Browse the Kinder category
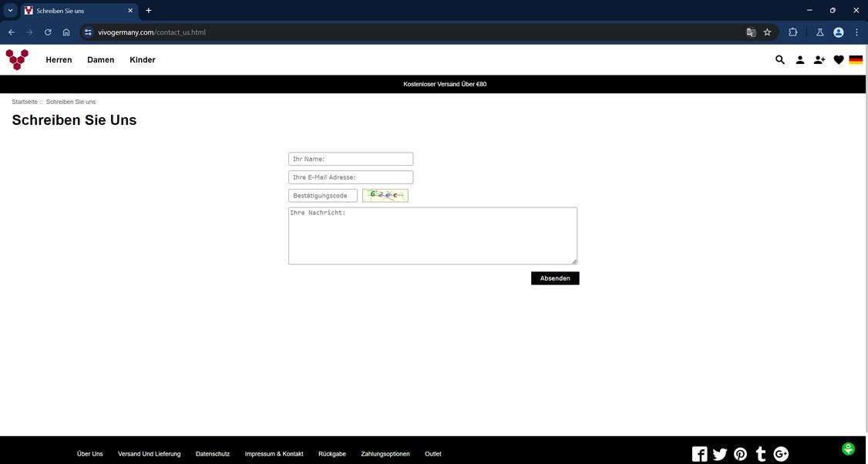Viewport: 868px width, 464px height. tap(142, 59)
